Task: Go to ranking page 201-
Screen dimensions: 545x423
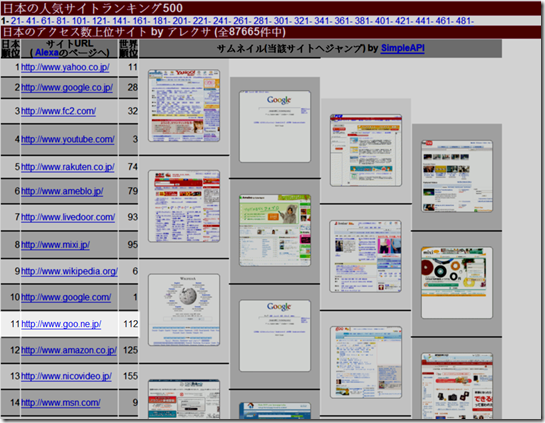Action: tap(182, 21)
